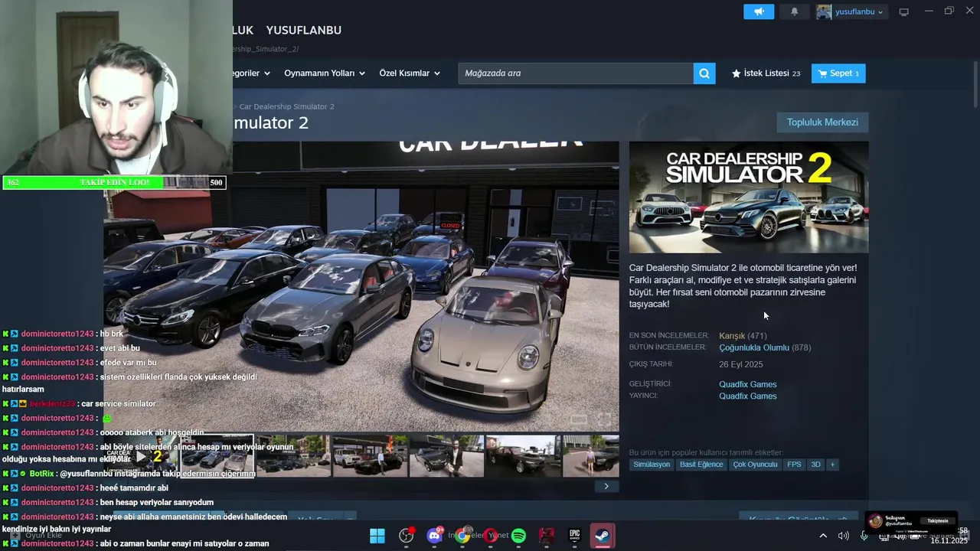Image resolution: width=980 pixels, height=551 pixels.
Task: Click the red game icon left of Epic Games
Action: [547, 536]
